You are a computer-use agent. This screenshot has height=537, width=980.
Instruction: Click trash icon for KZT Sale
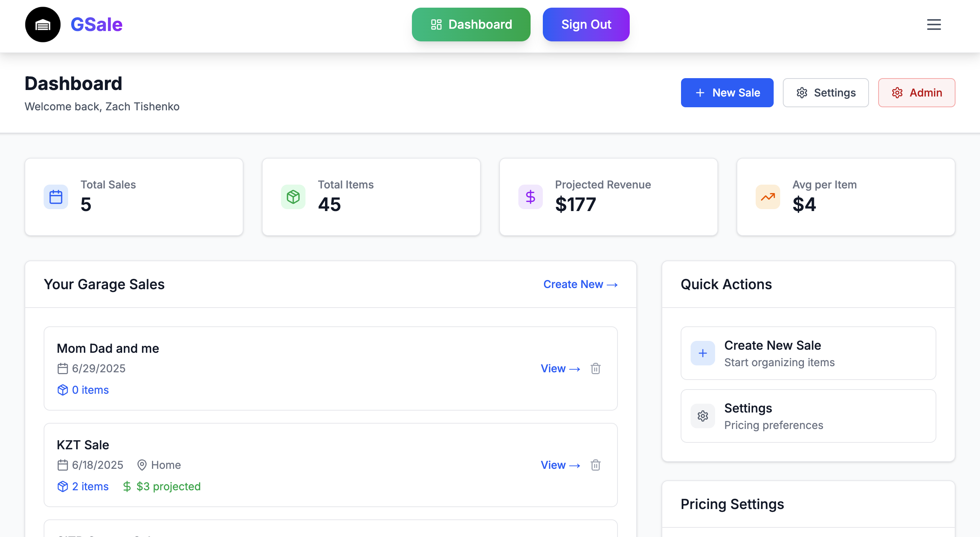click(596, 465)
